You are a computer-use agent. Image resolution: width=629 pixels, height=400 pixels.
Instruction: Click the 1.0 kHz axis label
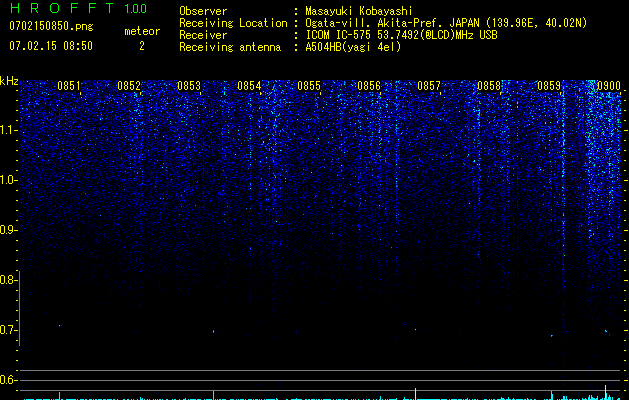coord(8,180)
